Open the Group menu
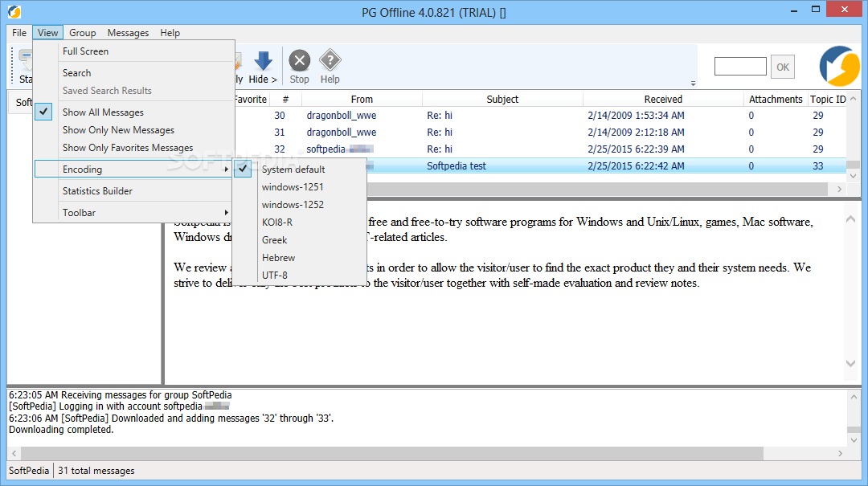868x486 pixels. 83,33
